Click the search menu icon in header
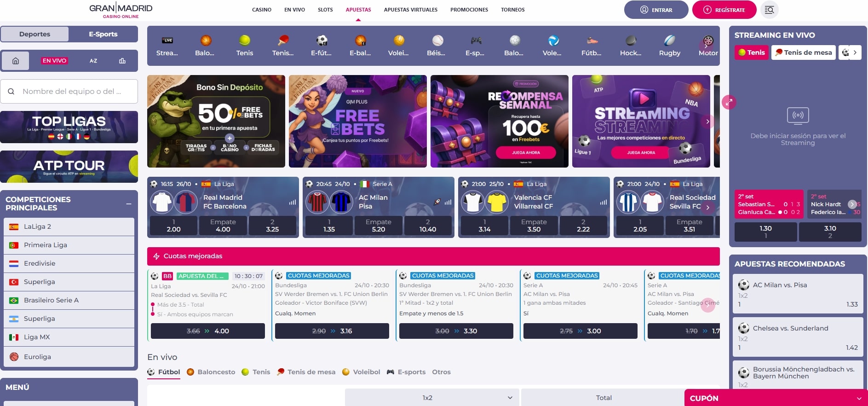The image size is (868, 406). point(769,10)
